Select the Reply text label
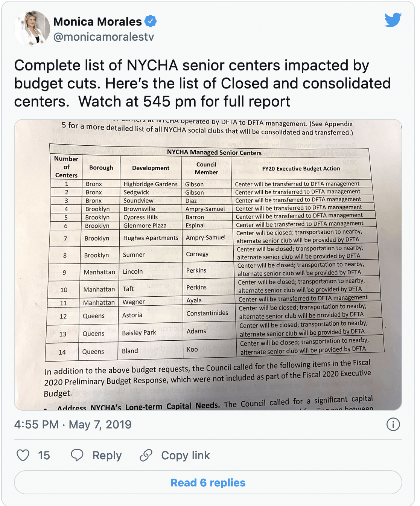This screenshot has height=506, width=420. 107,456
